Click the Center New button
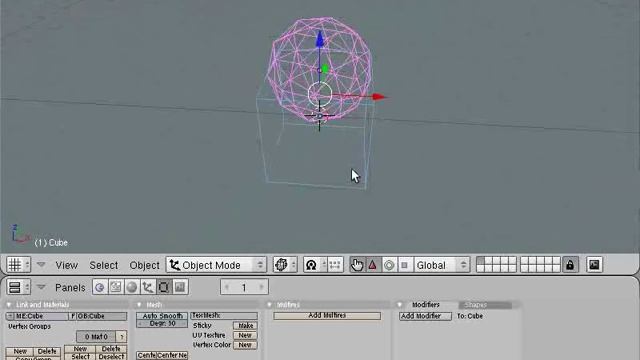 point(173,356)
